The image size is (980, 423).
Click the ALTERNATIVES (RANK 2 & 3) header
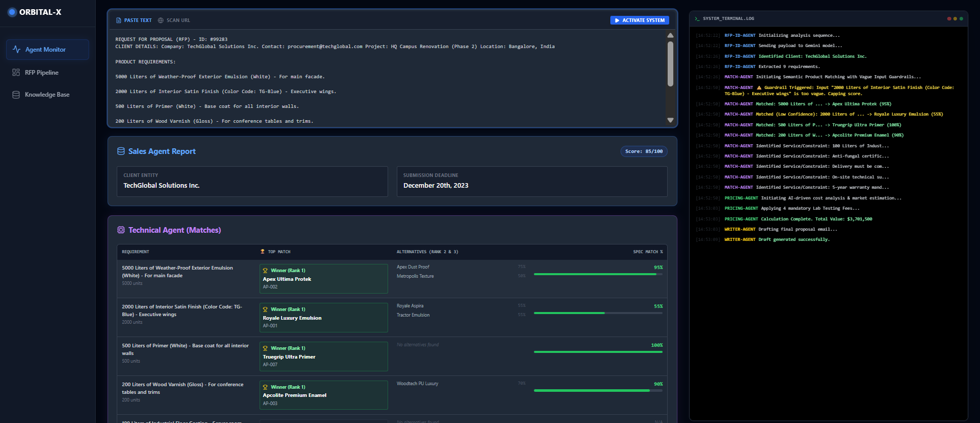(x=428, y=252)
